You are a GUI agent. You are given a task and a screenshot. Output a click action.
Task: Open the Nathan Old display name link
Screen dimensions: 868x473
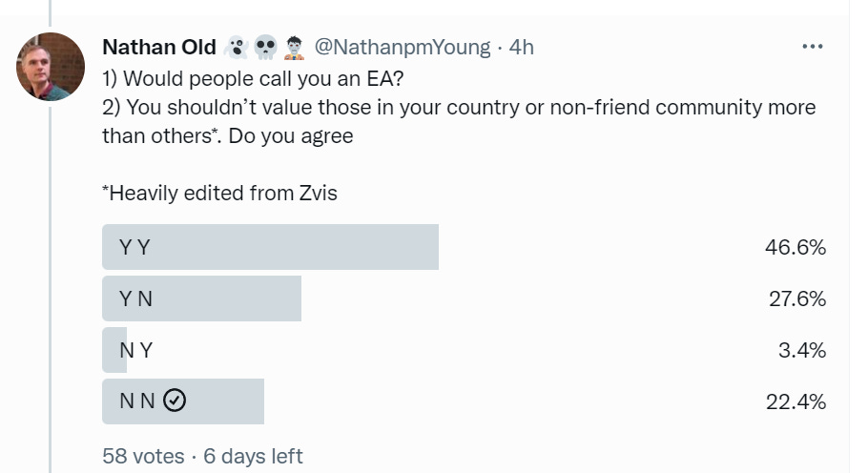click(x=159, y=47)
